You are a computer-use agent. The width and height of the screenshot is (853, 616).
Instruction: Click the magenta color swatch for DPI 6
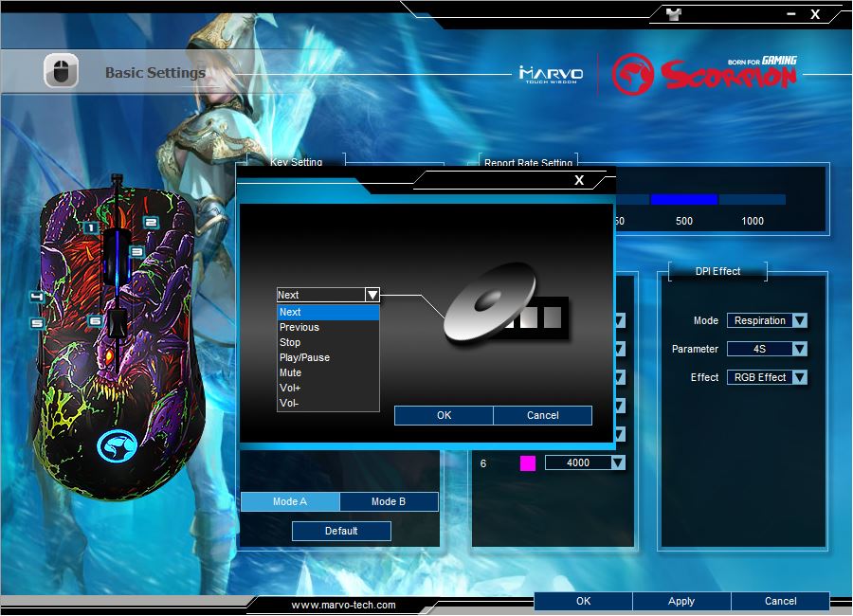pyautogui.click(x=528, y=463)
